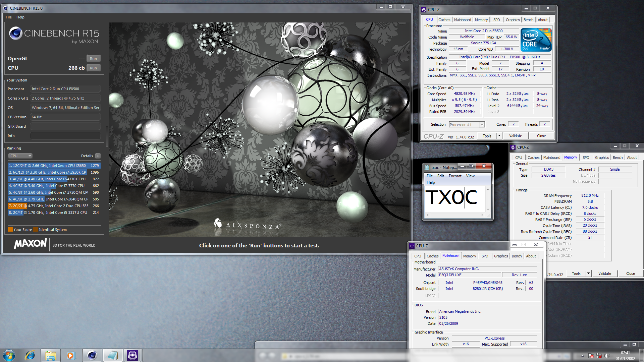Run the CPU benchmark
This screenshot has width=644, height=362.
(93, 68)
